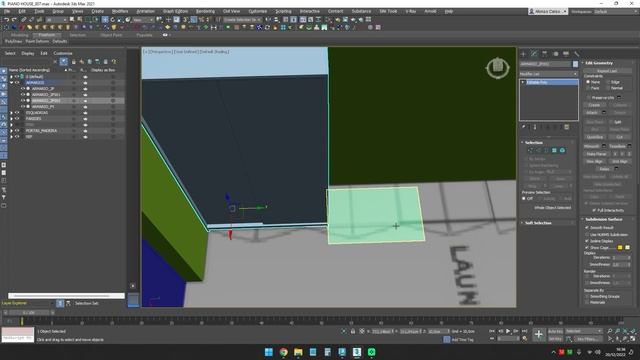Click the Relax button in Edit Geometry
The height and width of the screenshot is (360, 640).
pyautogui.click(x=604, y=169)
